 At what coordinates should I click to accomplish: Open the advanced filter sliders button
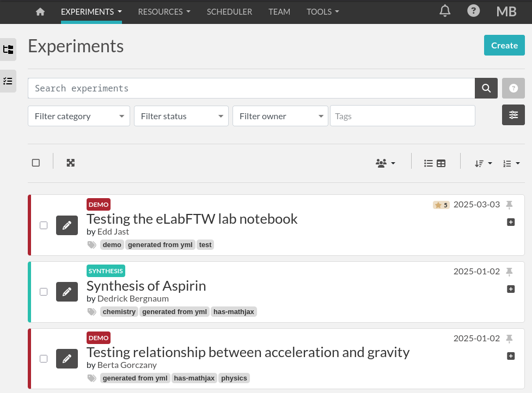(513, 115)
